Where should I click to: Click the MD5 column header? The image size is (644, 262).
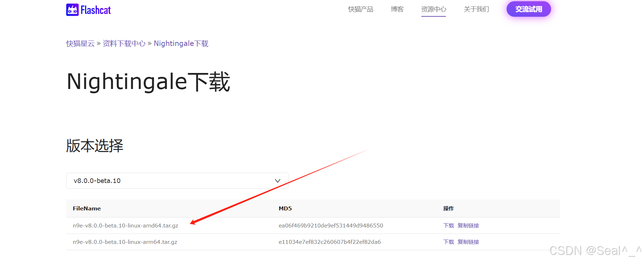(285, 209)
